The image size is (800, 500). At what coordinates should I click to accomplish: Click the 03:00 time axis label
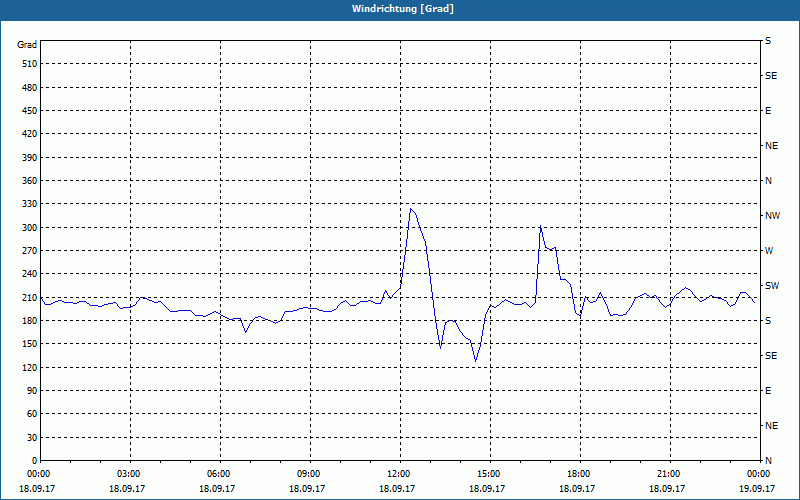pos(130,474)
